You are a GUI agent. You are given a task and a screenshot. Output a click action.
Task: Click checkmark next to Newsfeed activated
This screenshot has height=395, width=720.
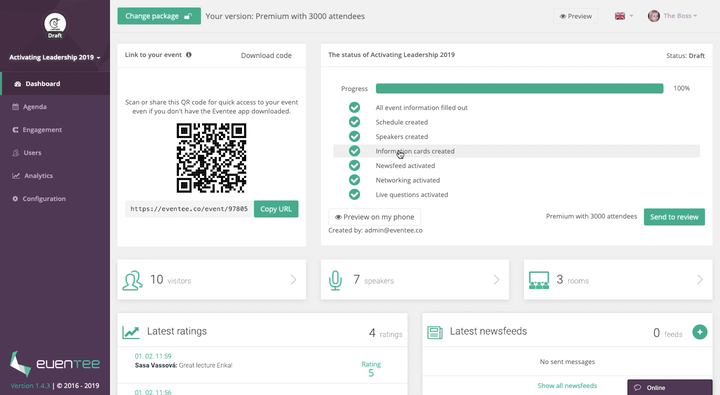354,165
